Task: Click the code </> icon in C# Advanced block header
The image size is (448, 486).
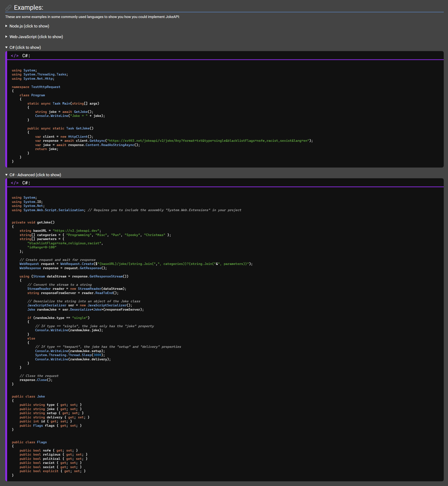Action: [15, 183]
